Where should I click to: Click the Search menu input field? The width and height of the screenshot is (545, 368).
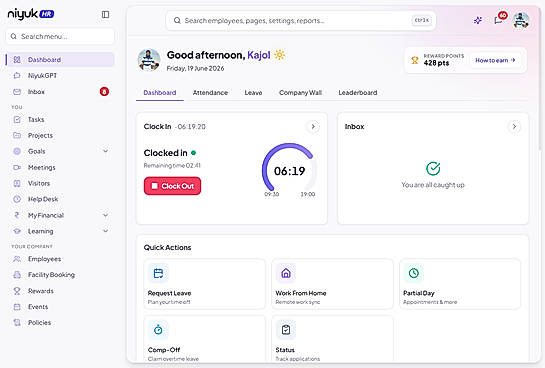coord(60,36)
